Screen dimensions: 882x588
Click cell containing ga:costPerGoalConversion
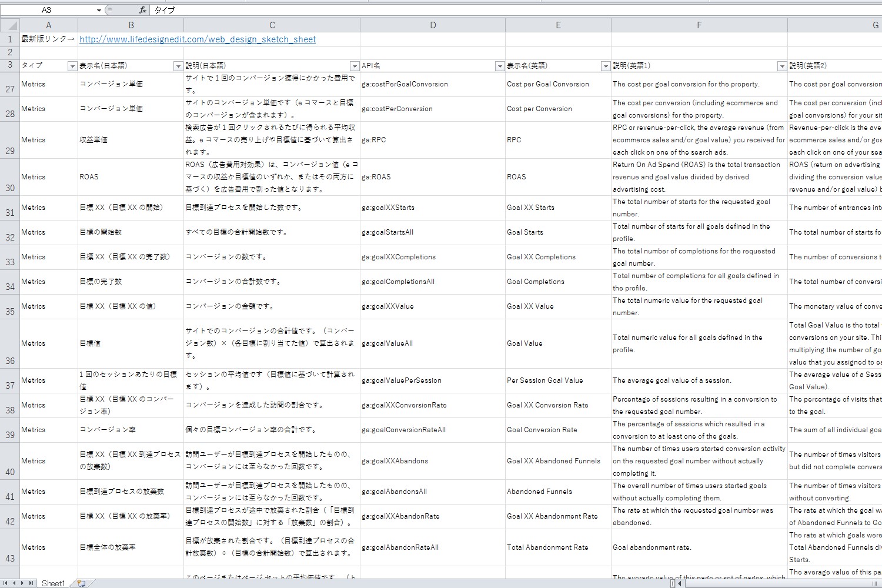[x=433, y=84]
